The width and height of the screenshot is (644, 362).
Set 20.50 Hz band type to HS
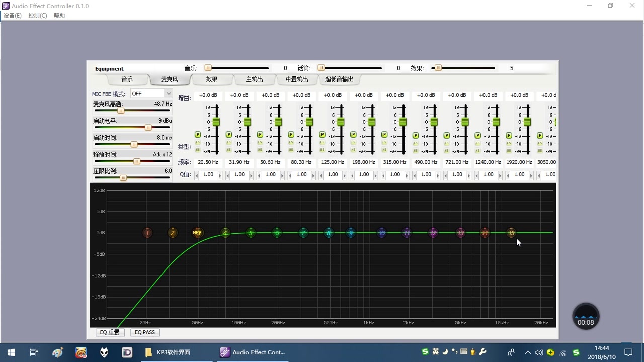coord(198,150)
